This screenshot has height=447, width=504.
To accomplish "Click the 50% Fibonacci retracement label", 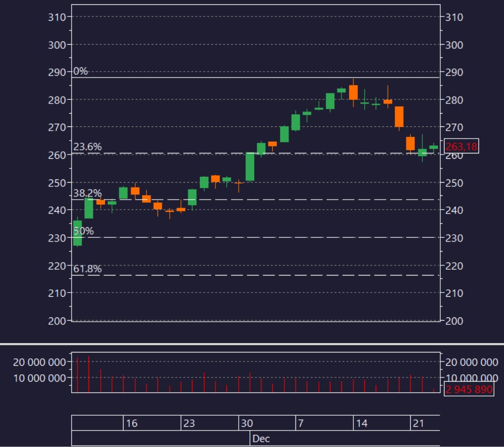I will pyautogui.click(x=84, y=231).
